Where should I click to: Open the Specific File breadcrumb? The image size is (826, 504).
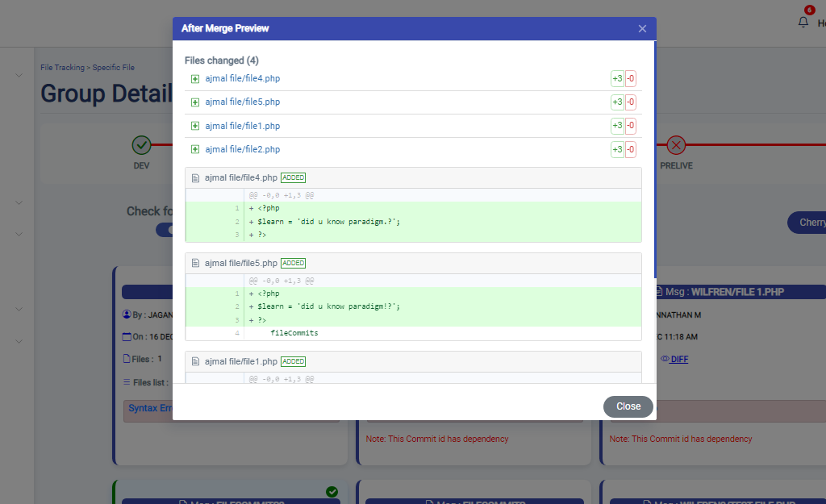click(114, 68)
